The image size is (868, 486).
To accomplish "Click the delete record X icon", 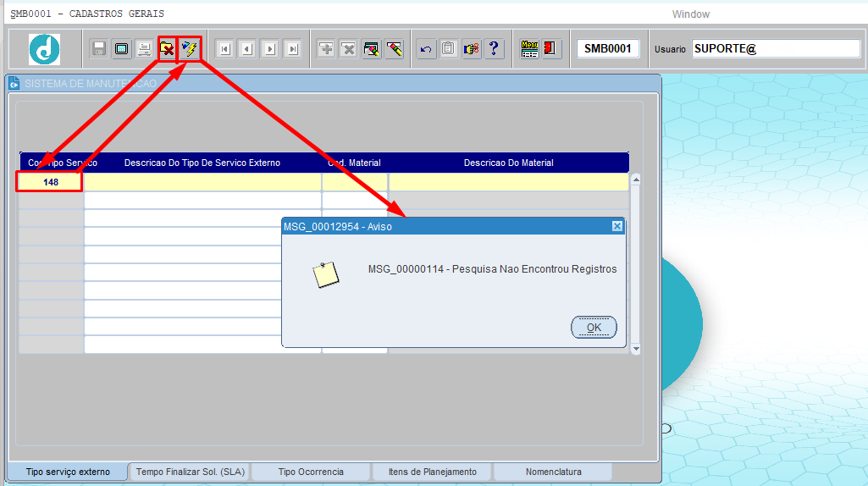I will pos(349,49).
